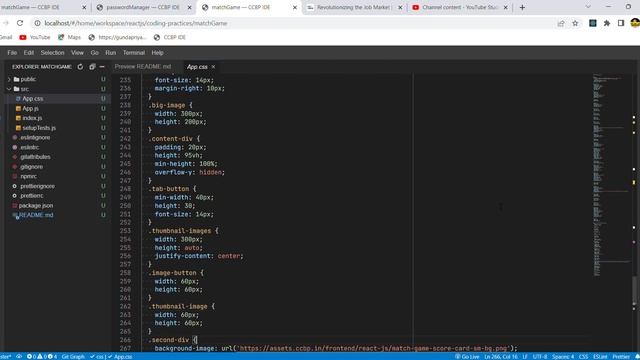Click ESLint status bar item
The width and height of the screenshot is (640, 360).
(x=600, y=356)
